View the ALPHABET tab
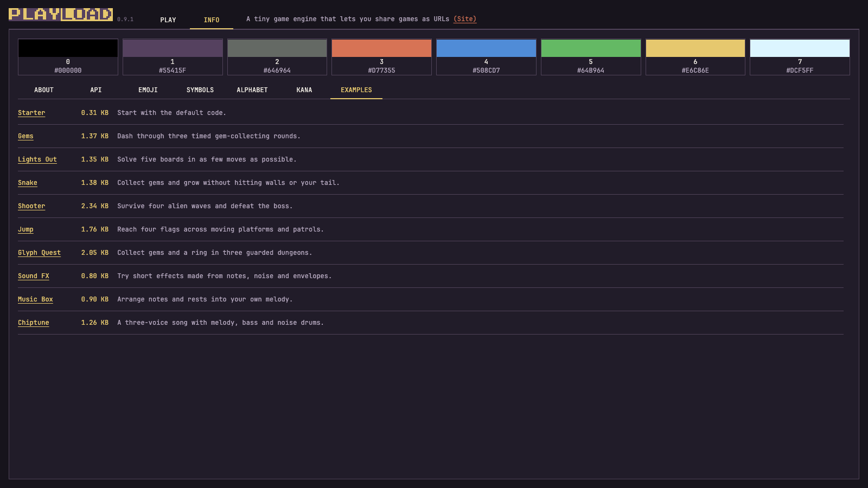The image size is (868, 488). click(252, 90)
